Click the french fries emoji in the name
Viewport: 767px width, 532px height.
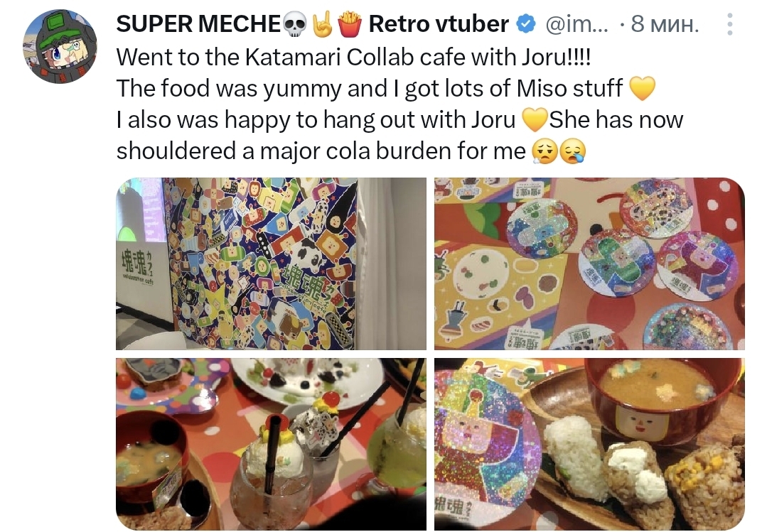pyautogui.click(x=349, y=24)
